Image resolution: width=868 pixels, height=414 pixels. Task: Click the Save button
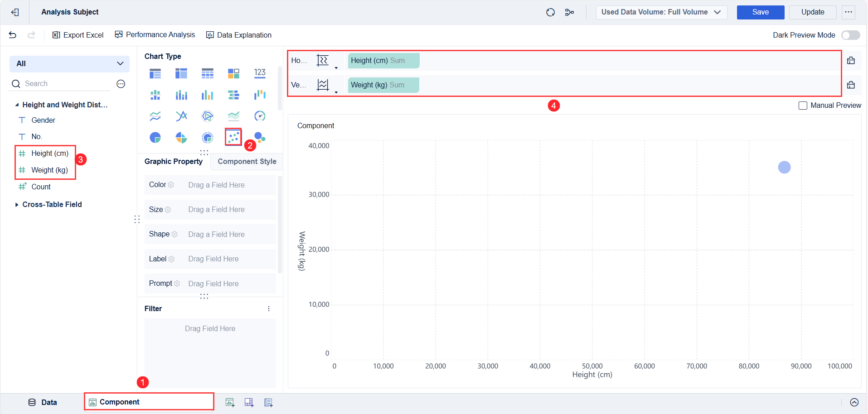[761, 12]
